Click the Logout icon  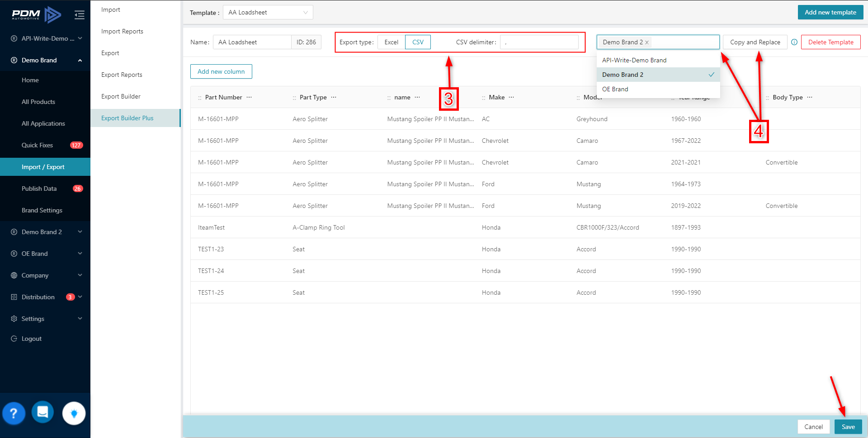[14, 339]
